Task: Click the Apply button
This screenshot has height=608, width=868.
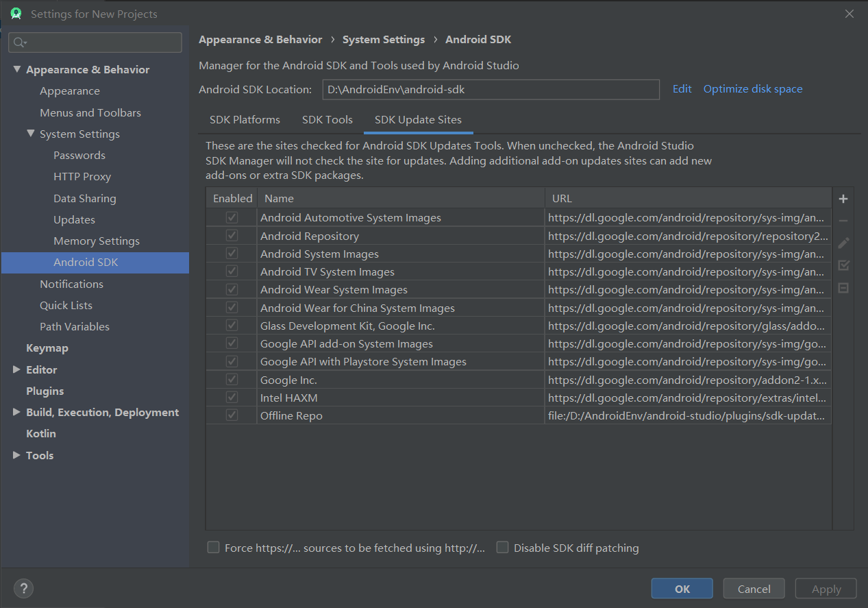Action: (x=826, y=589)
